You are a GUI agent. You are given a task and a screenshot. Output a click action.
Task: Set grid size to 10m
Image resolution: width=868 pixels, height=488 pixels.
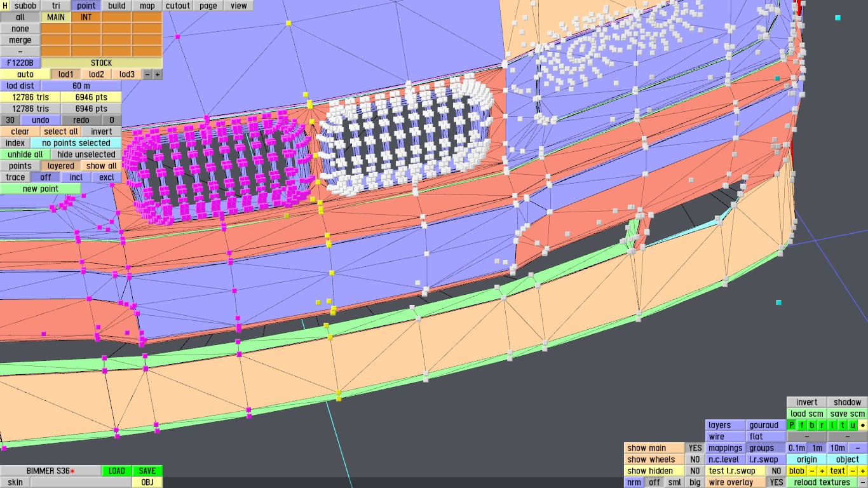coord(837,448)
